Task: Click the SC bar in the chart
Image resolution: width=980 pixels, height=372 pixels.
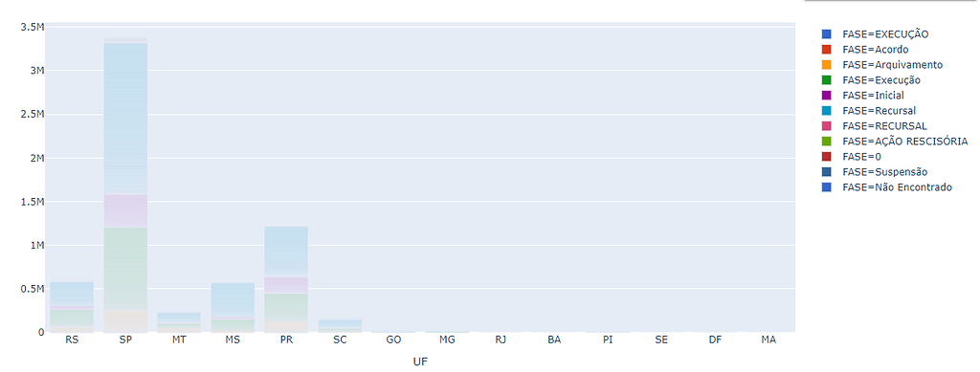Action: click(x=340, y=326)
